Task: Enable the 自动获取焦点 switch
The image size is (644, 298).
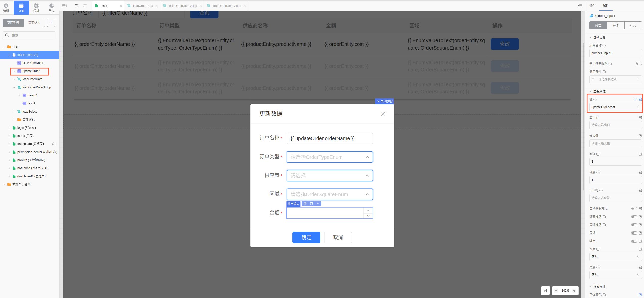Action: coord(634,209)
